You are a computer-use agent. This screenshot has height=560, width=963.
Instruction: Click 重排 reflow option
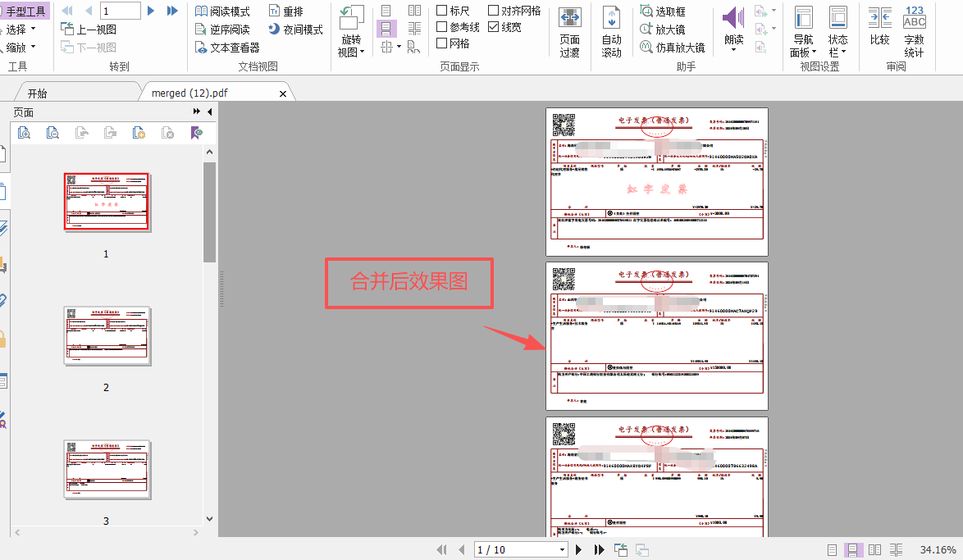pyautogui.click(x=286, y=11)
